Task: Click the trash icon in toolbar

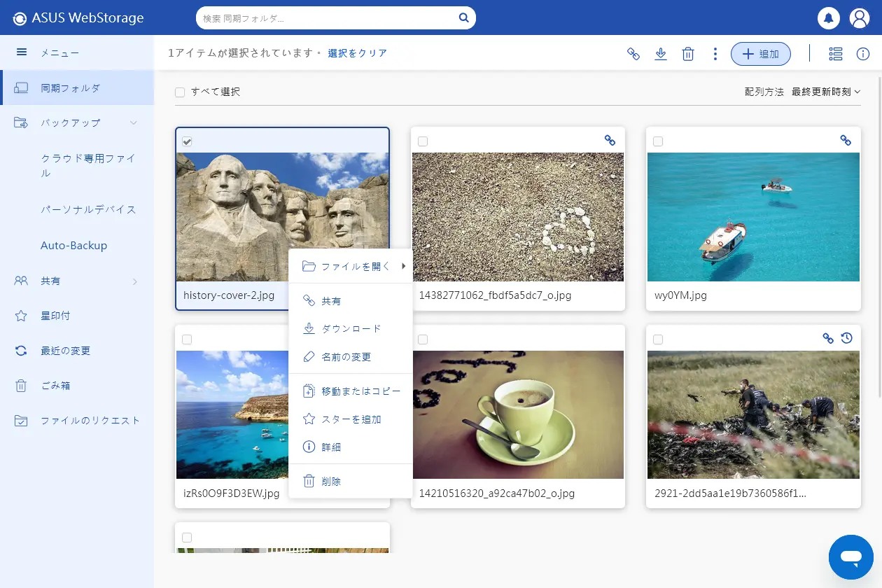Action: click(x=688, y=54)
